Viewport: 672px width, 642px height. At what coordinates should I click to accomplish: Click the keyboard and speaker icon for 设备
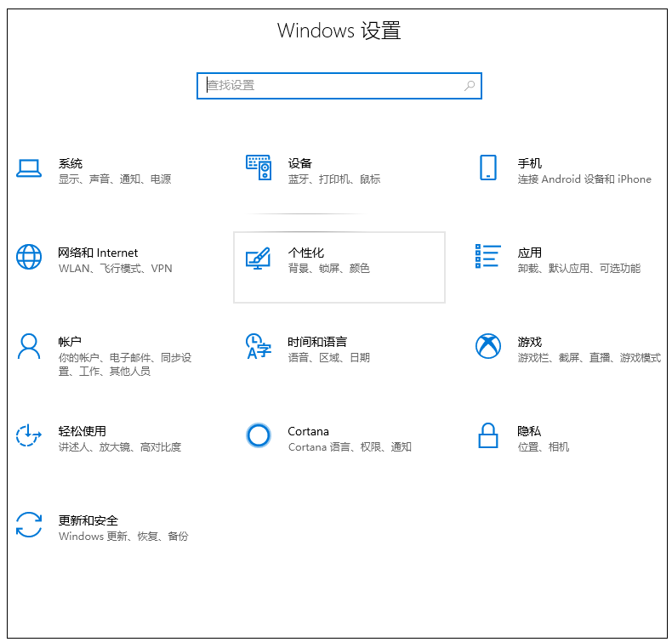click(x=259, y=168)
